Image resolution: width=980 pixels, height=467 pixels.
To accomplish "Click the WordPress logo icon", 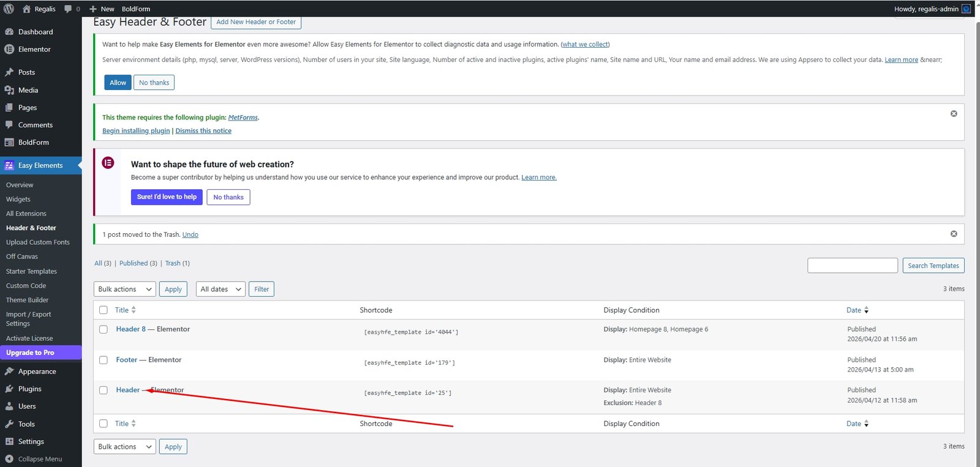I will [x=9, y=9].
